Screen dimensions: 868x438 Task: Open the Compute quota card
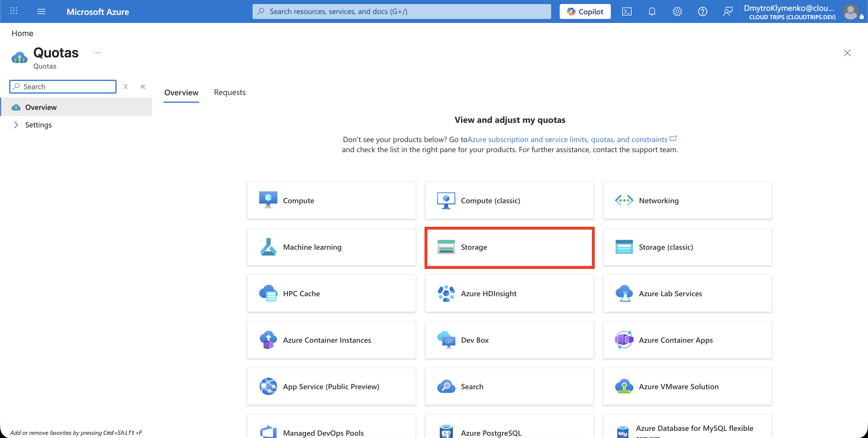pyautogui.click(x=331, y=200)
